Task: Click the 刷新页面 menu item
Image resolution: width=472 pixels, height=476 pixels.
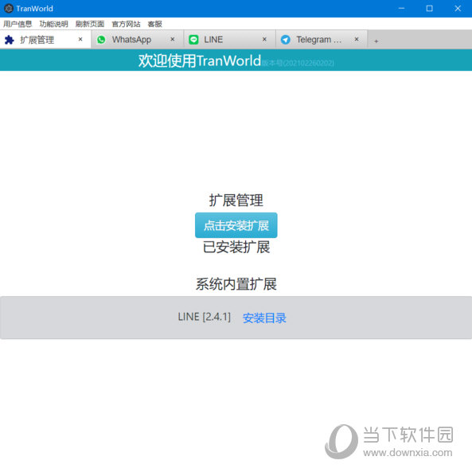Action: pos(90,24)
